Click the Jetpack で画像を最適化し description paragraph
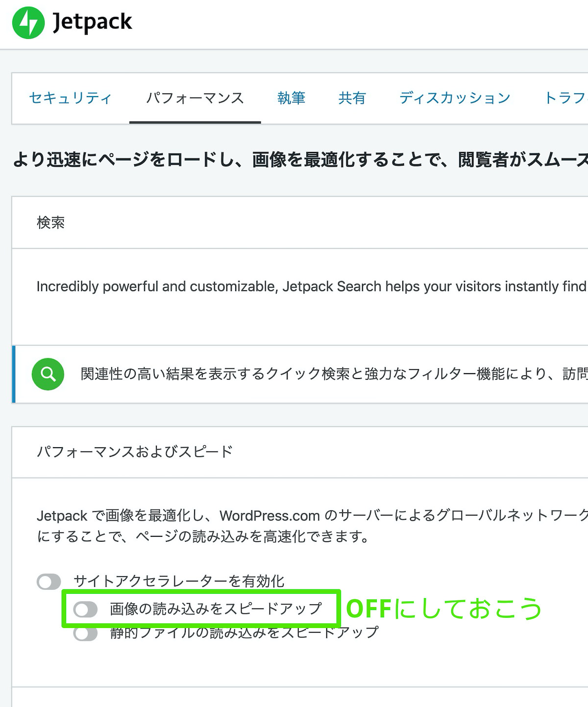Viewport: 588px width, 707px height. 312,526
